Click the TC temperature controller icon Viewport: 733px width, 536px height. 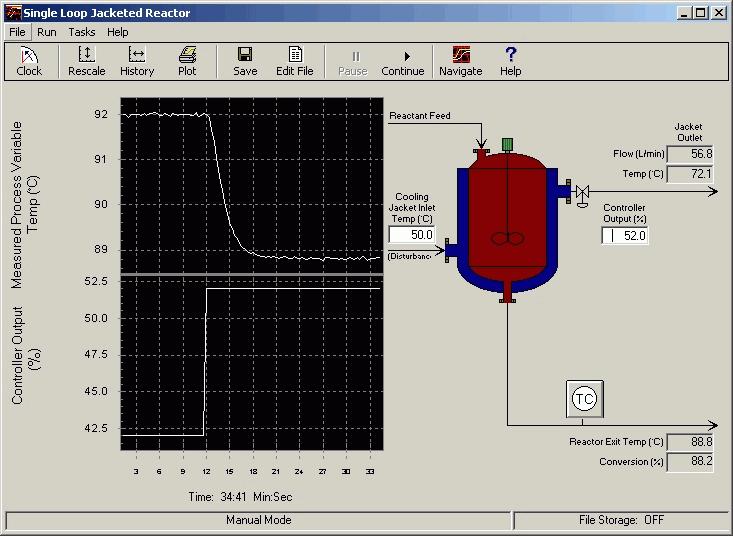point(584,399)
